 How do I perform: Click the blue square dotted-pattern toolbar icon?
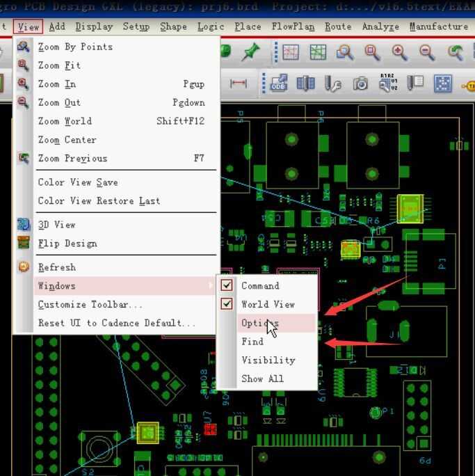tap(443, 84)
